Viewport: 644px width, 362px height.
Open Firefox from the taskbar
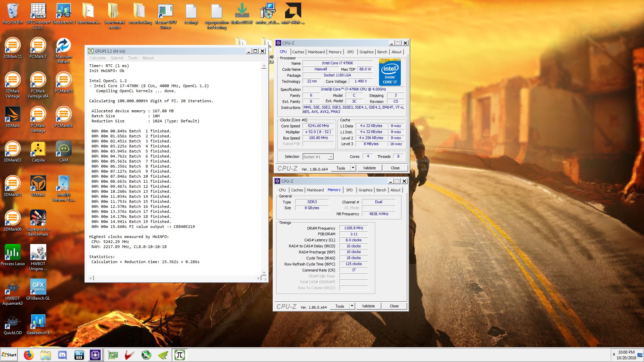pos(29,355)
